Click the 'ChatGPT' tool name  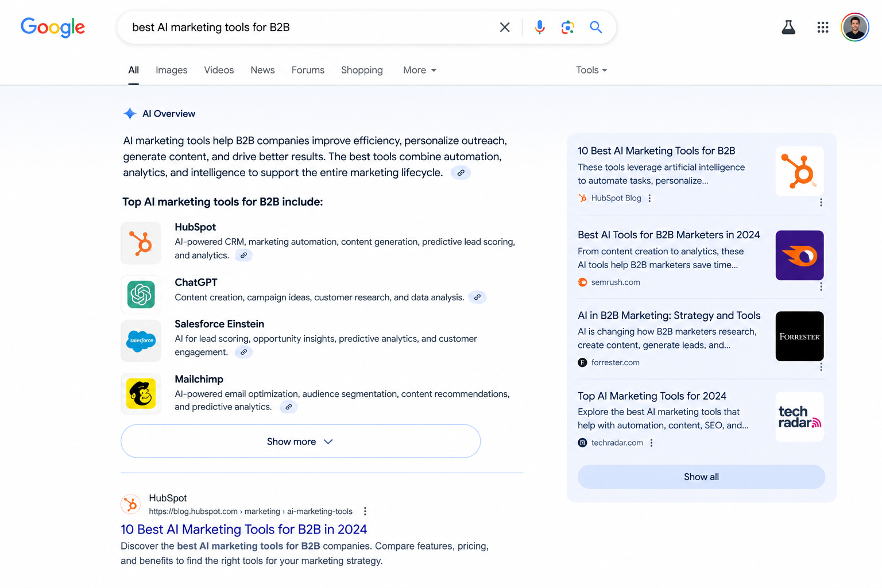pos(196,283)
